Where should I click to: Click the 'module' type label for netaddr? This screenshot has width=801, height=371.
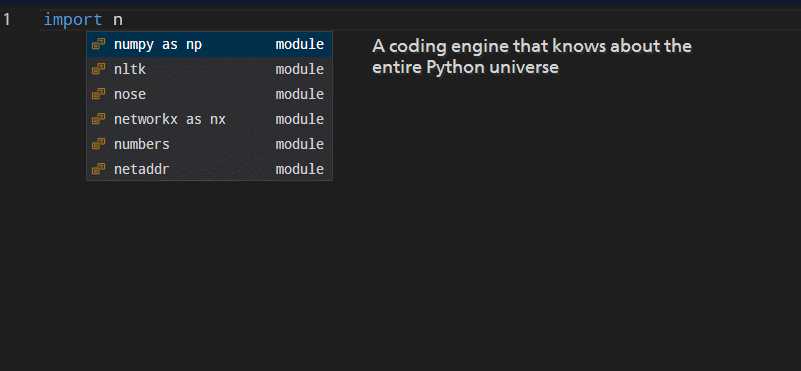300,169
